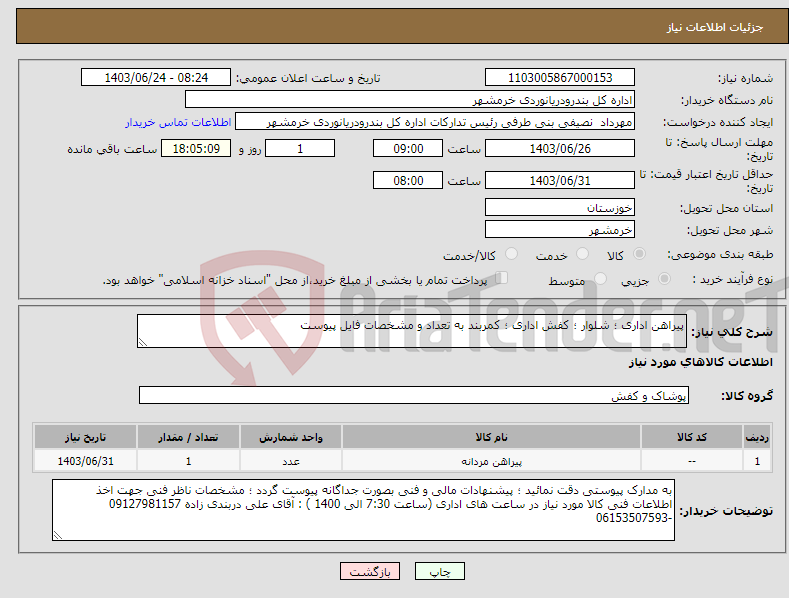Select the متوسط purchase type radio
Viewport: 789px width, 598px height.
[x=600, y=278]
